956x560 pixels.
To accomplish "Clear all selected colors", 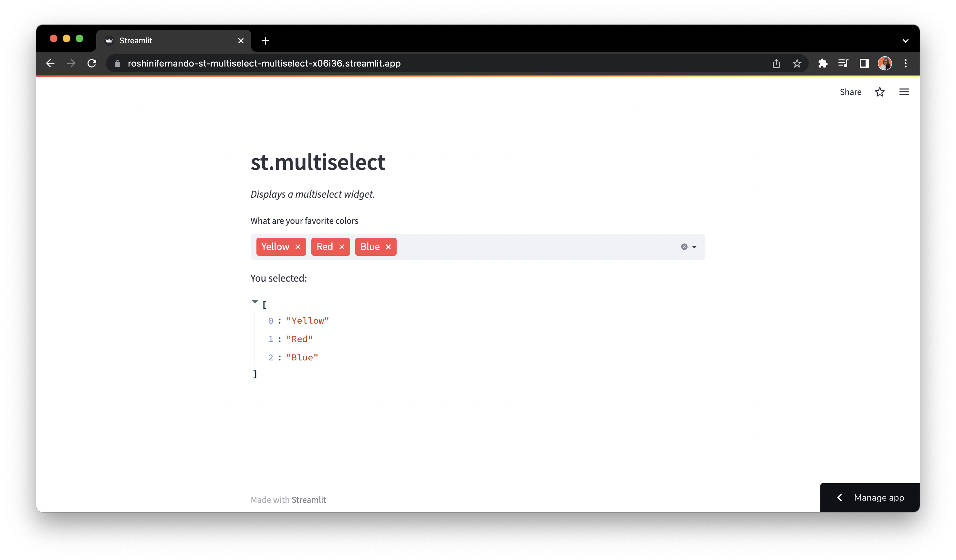I will click(x=684, y=247).
